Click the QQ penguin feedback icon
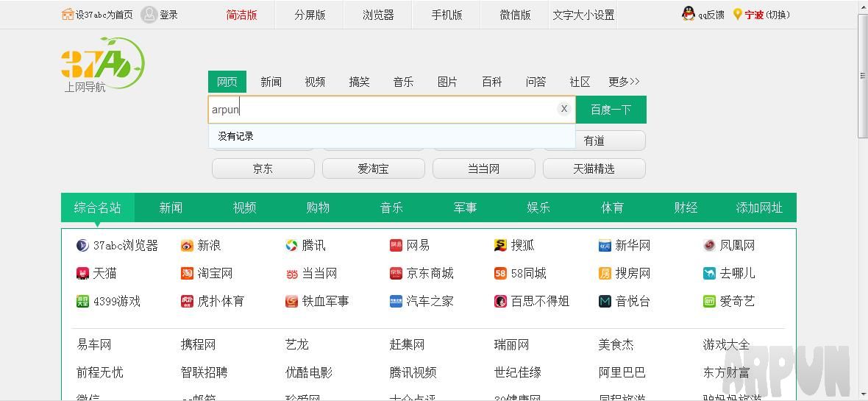The width and height of the screenshot is (868, 401). click(x=688, y=15)
